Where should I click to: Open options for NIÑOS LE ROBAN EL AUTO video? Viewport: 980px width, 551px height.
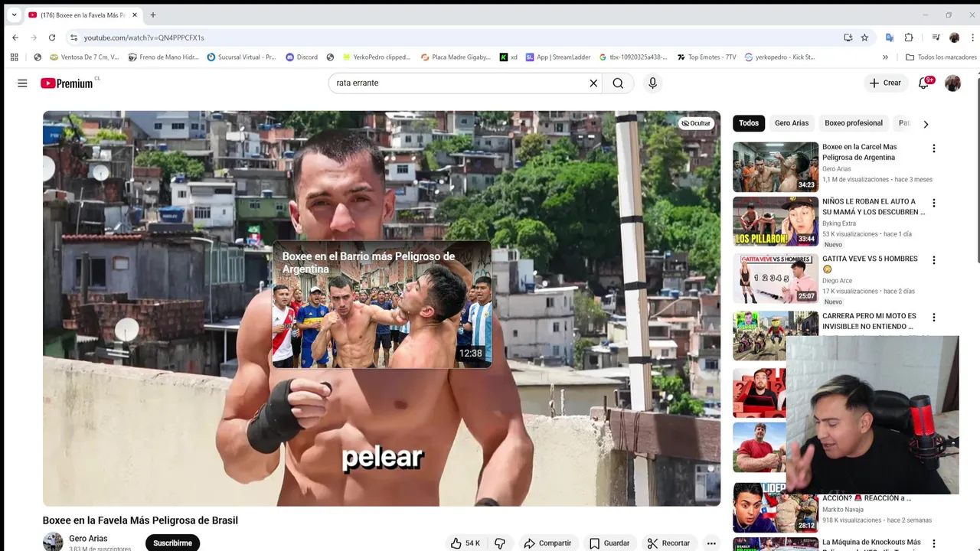tap(933, 204)
